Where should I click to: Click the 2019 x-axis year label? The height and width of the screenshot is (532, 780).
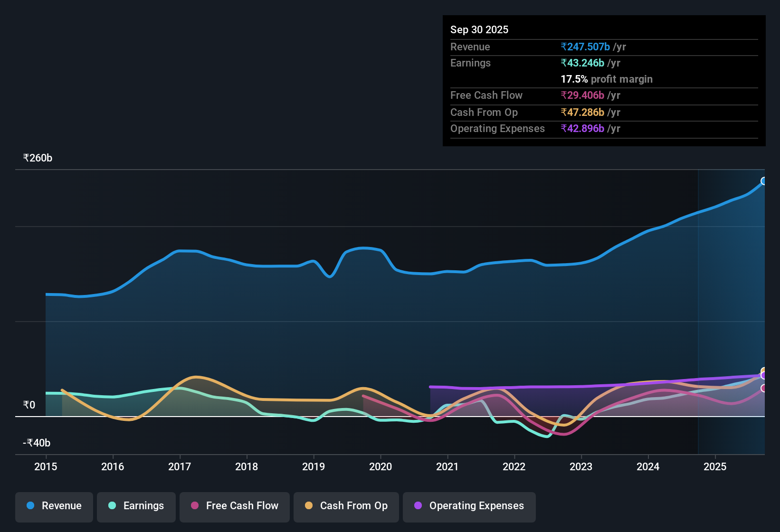point(314,466)
